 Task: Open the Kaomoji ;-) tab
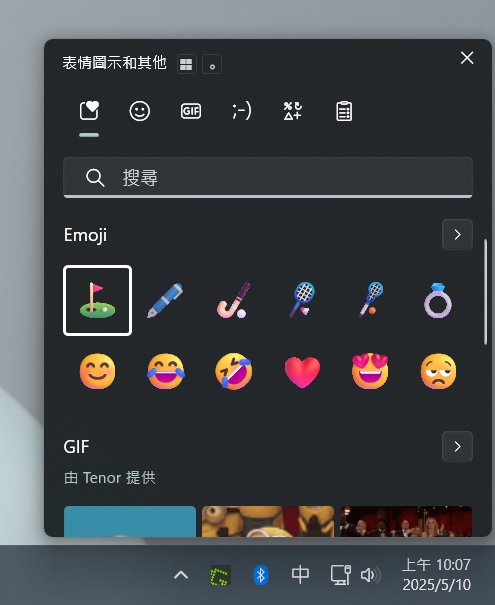pos(242,111)
